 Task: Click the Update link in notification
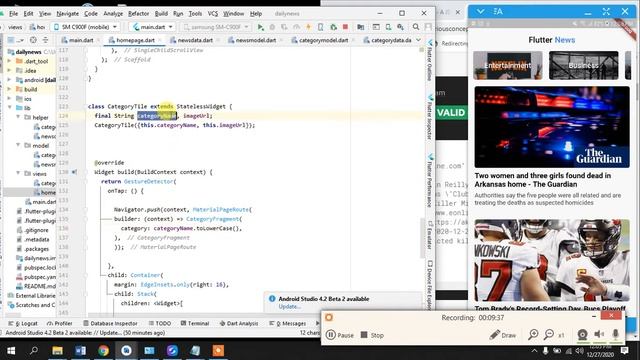pos(289,307)
